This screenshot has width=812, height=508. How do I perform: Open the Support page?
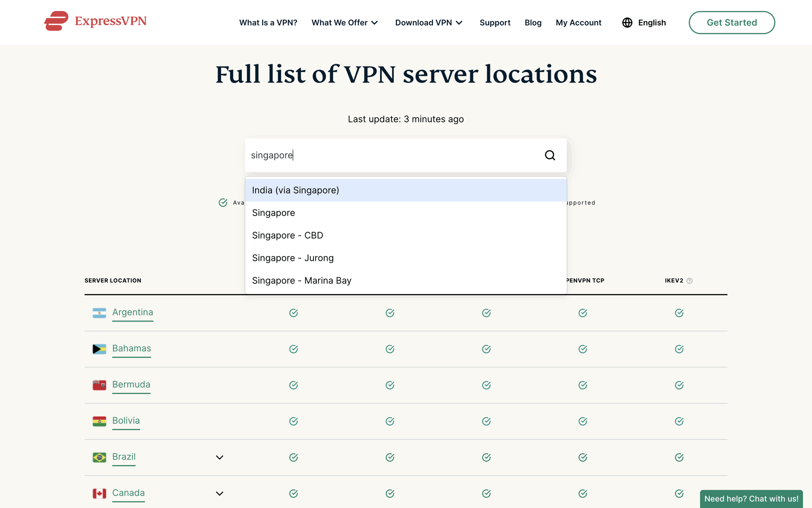click(495, 22)
